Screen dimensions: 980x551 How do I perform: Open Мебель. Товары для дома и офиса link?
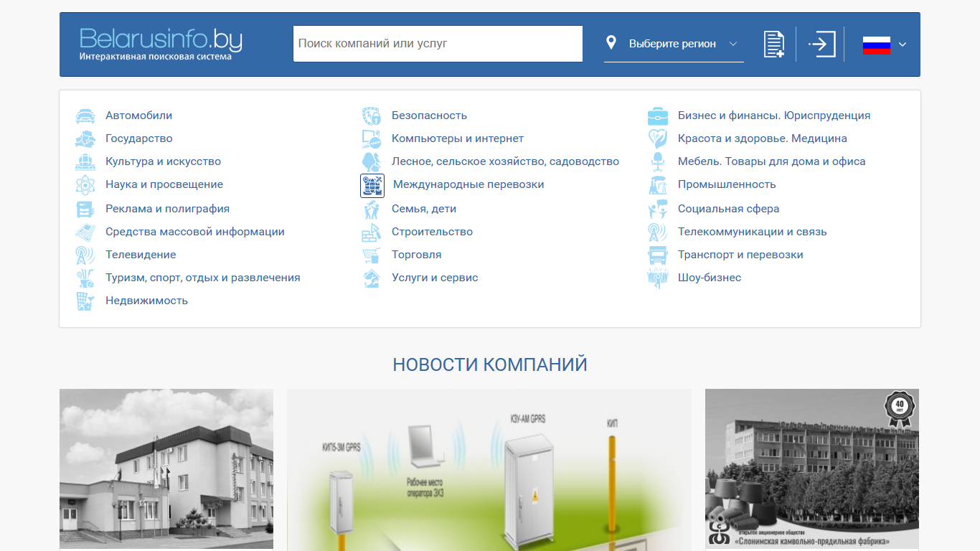click(x=772, y=161)
